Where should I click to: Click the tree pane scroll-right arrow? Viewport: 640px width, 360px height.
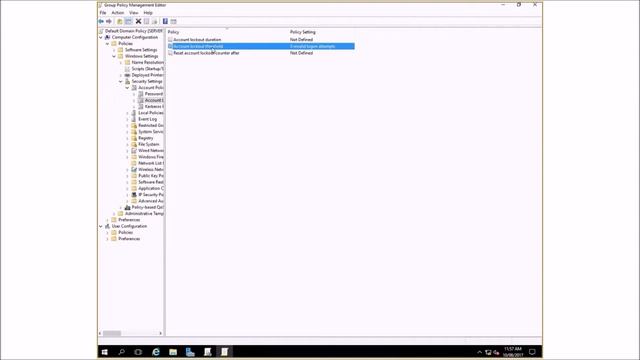(160, 333)
